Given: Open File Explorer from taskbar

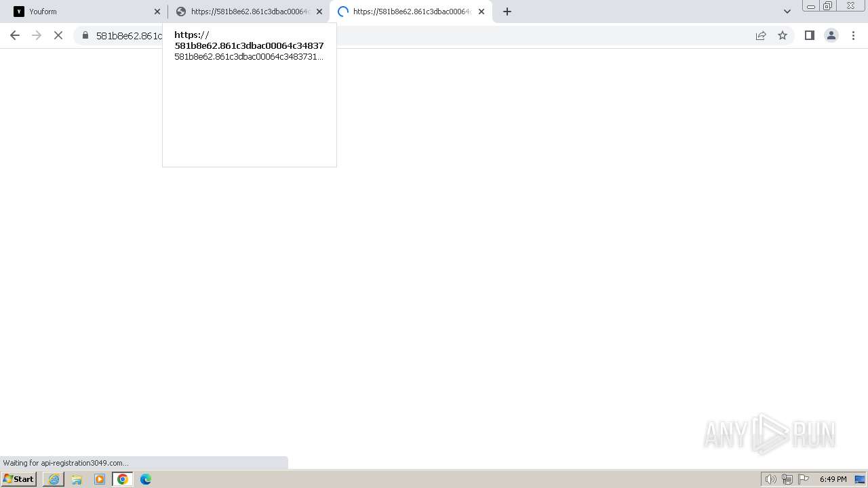Looking at the screenshot, I should pos(77,479).
